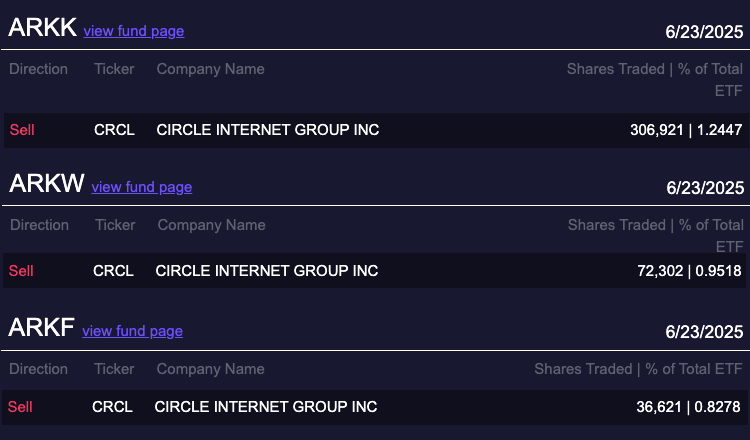Click Circle Internet Group name under ARKW
This screenshot has height=440, width=750.
click(267, 270)
